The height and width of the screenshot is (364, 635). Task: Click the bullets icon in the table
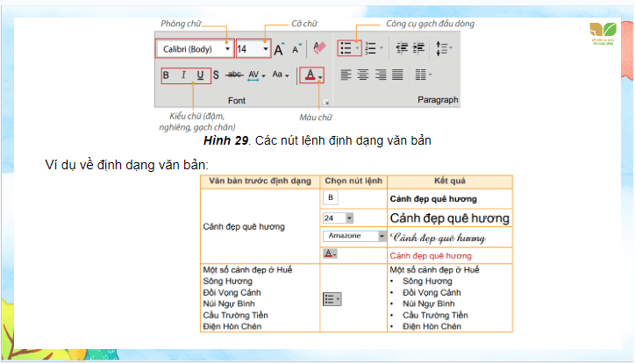[x=332, y=299]
